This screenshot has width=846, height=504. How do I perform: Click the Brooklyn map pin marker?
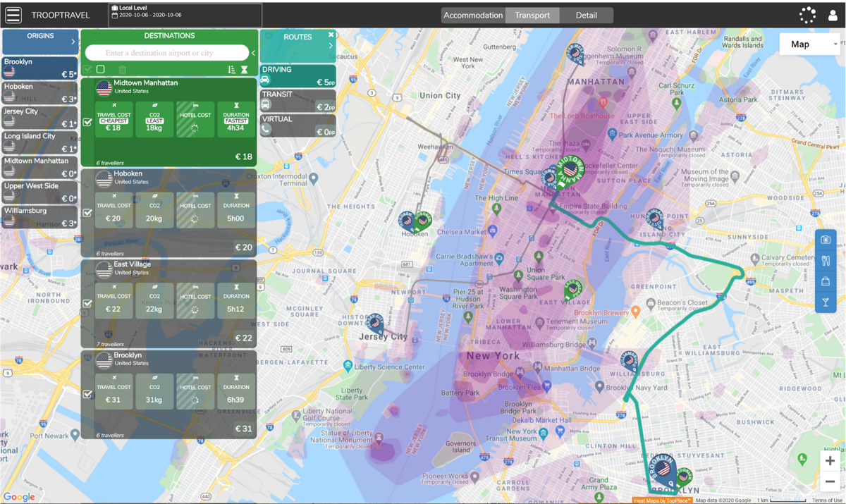[662, 470]
